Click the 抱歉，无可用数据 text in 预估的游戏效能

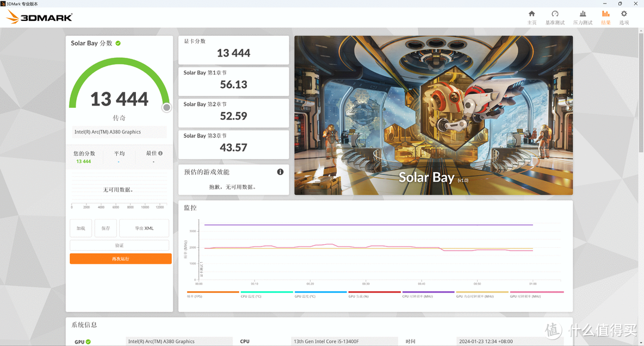coord(233,187)
